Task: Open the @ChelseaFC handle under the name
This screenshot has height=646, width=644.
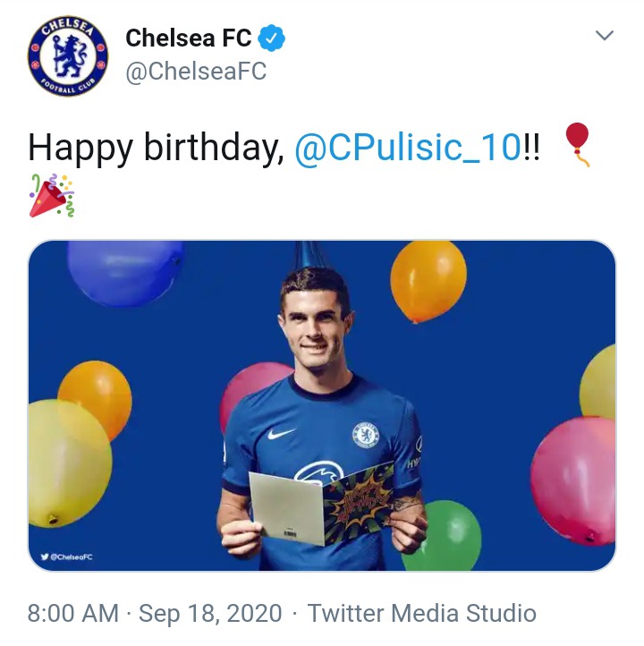Action: [x=196, y=72]
